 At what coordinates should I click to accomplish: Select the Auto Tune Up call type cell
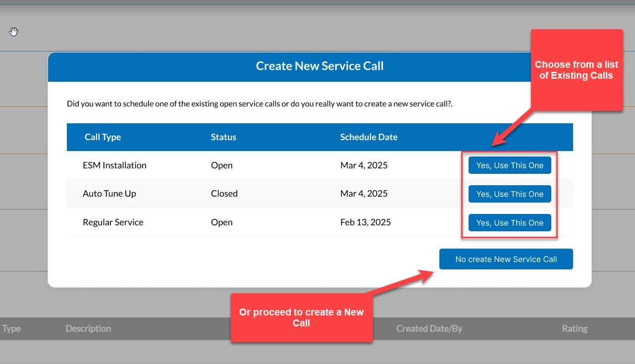pyautogui.click(x=109, y=194)
